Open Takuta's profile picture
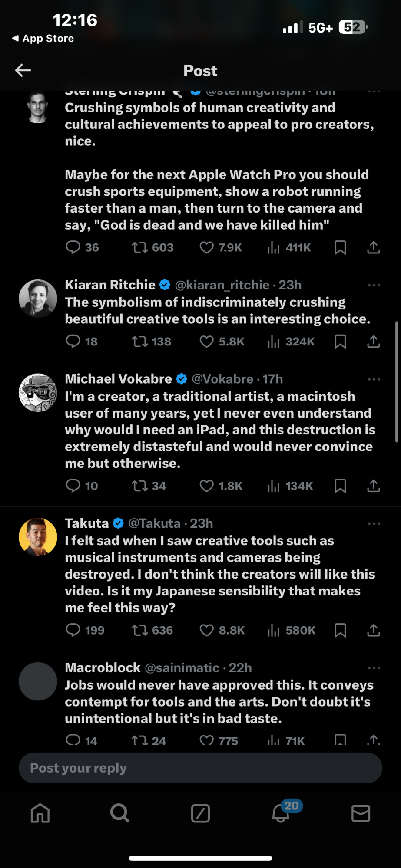401x868 pixels. (38, 537)
